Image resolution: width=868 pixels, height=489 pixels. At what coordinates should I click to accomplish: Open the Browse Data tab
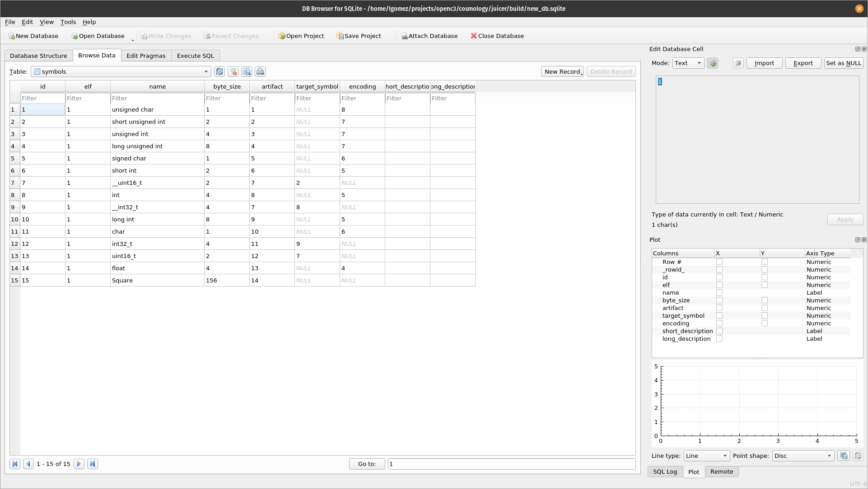tap(96, 56)
